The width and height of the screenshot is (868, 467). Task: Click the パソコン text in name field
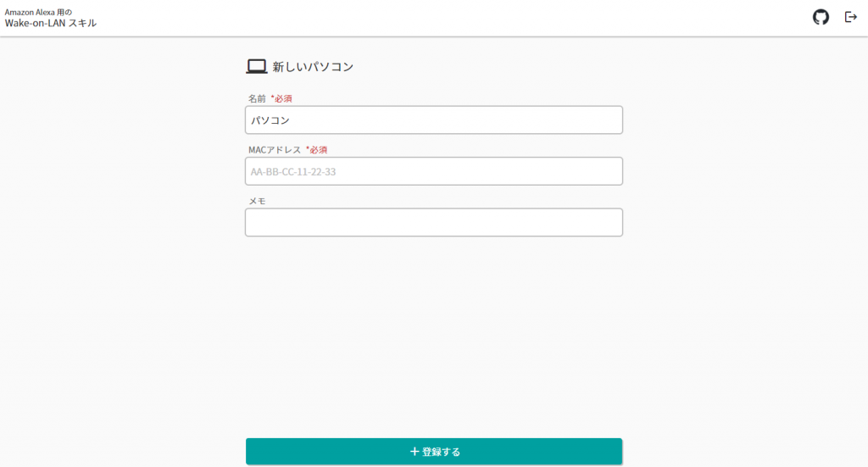270,120
